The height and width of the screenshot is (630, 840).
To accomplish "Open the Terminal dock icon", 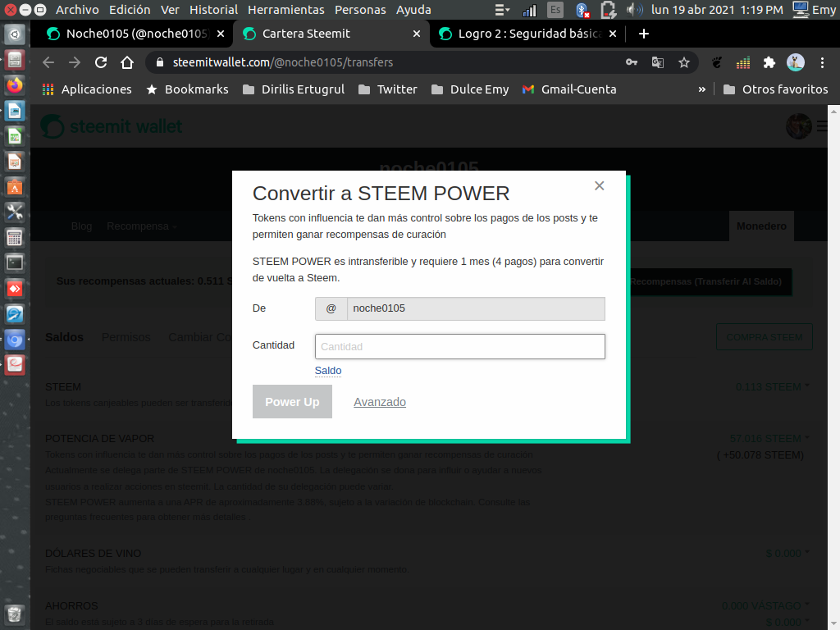I will tap(15, 263).
